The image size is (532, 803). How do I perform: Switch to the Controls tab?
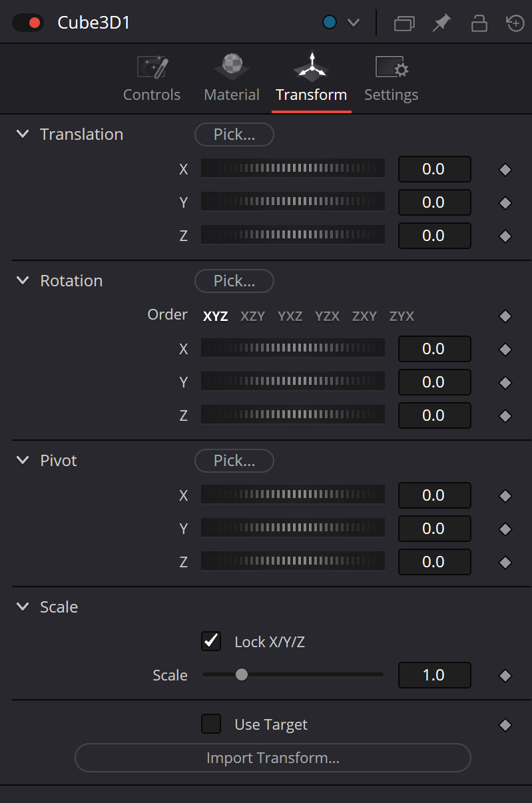pyautogui.click(x=152, y=79)
